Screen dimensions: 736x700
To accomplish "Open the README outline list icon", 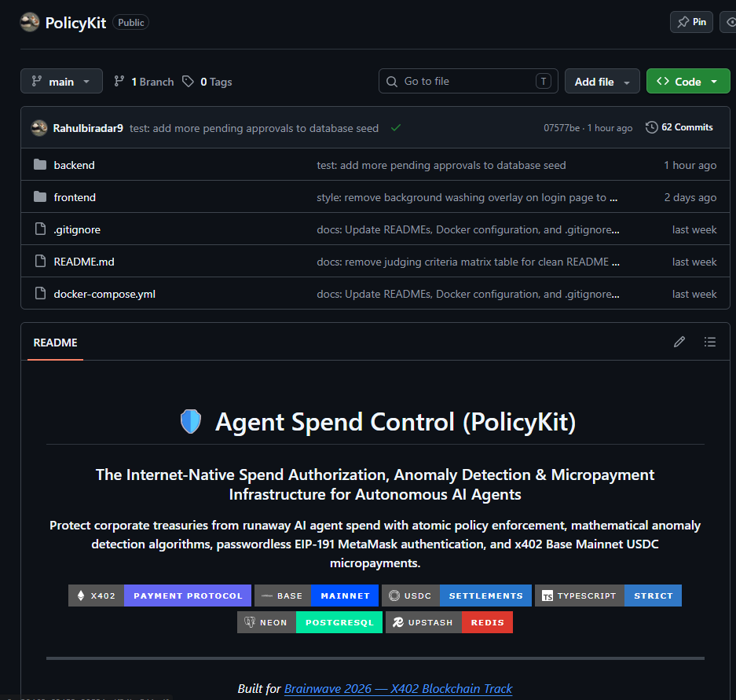I will tap(710, 342).
